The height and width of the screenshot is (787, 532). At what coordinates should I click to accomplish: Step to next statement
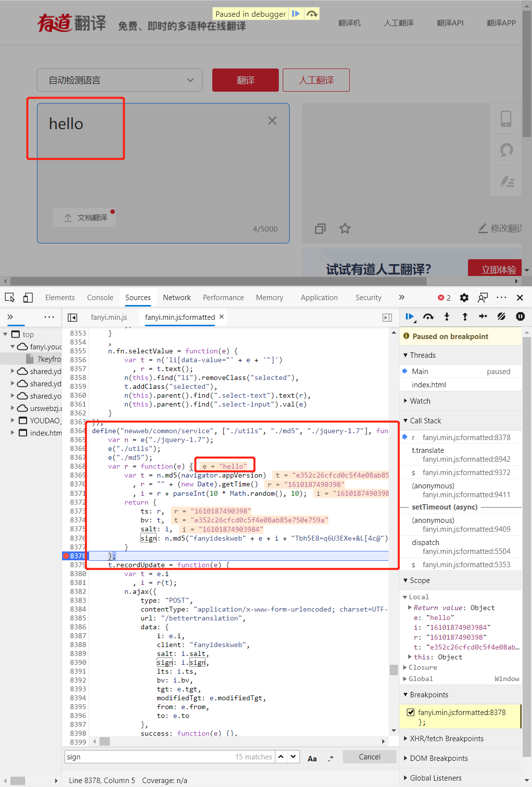coord(483,317)
